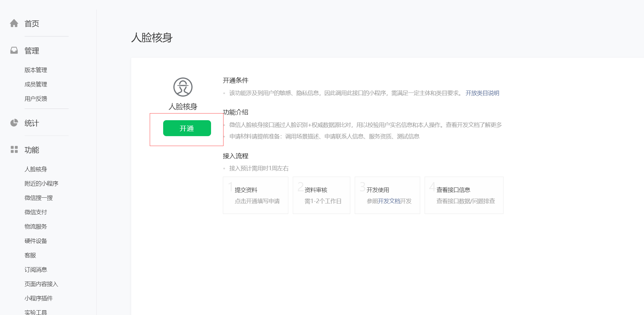Go to 版本管理 in sidebar

tap(36, 70)
